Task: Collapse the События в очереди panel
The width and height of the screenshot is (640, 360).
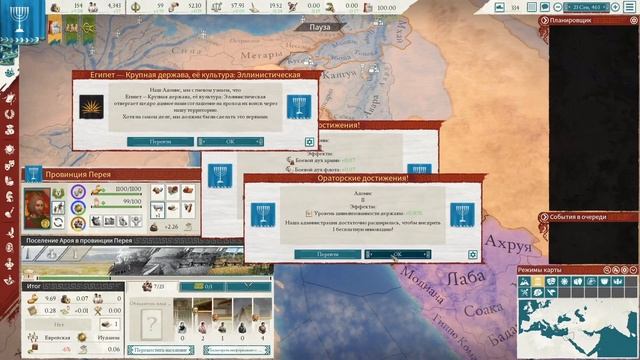Action: point(544,217)
